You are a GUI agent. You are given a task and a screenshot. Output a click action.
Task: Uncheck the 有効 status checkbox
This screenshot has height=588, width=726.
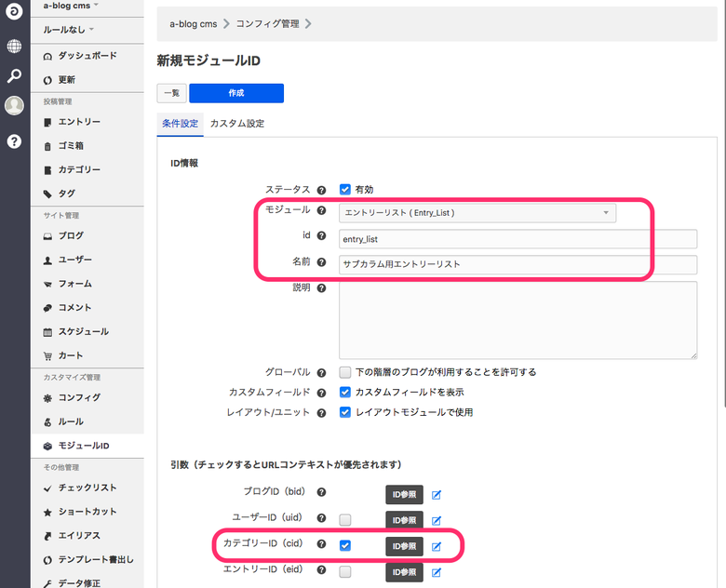345,189
